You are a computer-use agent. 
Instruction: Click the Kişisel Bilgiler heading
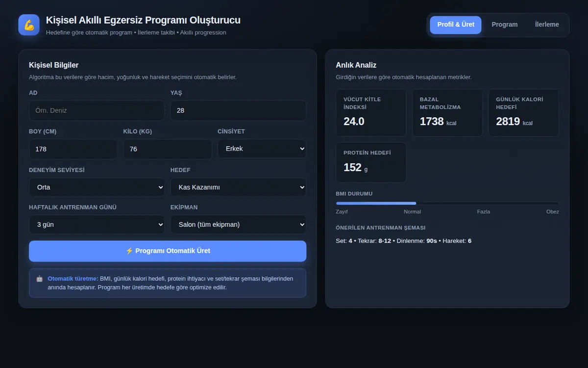tap(54, 65)
